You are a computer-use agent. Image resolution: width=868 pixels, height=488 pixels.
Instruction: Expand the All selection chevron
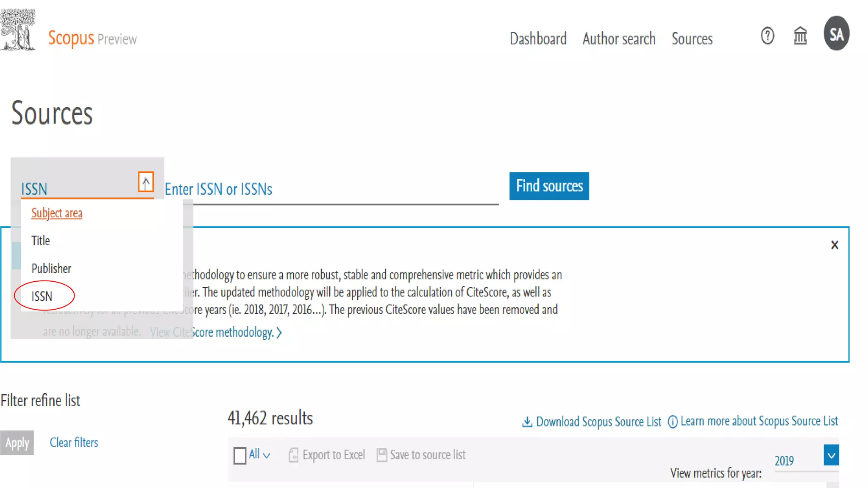tap(267, 456)
